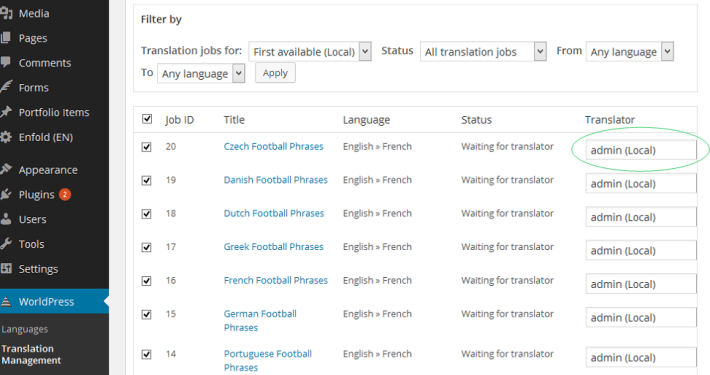Open translator dropdown for job 16
The image size is (710, 375).
click(x=641, y=284)
